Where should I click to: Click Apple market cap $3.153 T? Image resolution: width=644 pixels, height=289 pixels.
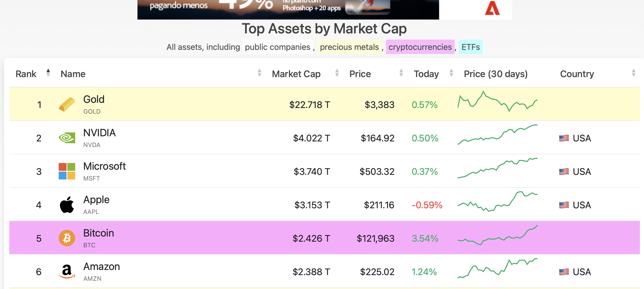click(x=312, y=205)
